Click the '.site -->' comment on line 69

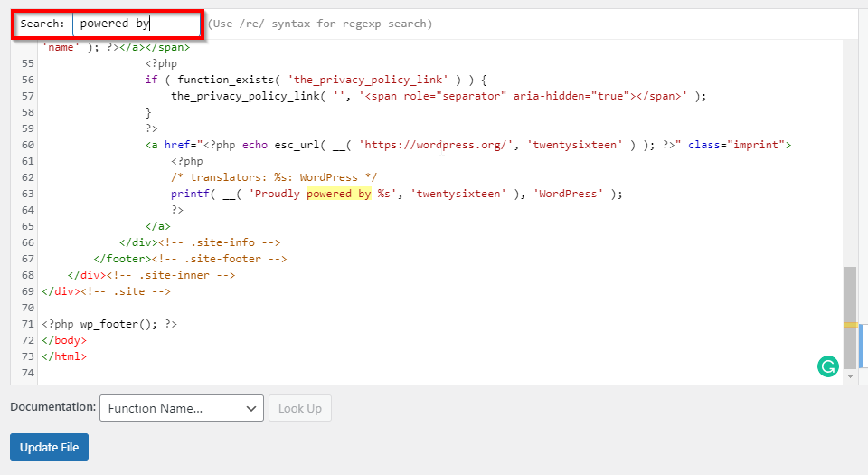(126, 291)
